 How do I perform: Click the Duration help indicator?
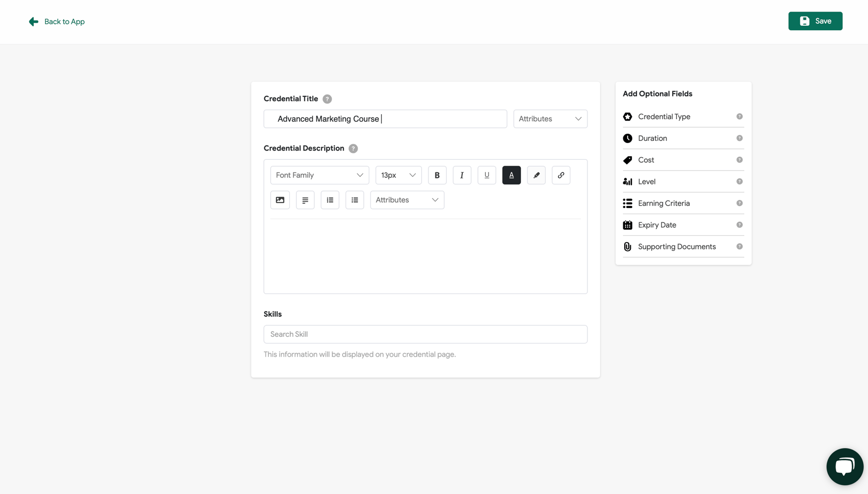point(740,138)
